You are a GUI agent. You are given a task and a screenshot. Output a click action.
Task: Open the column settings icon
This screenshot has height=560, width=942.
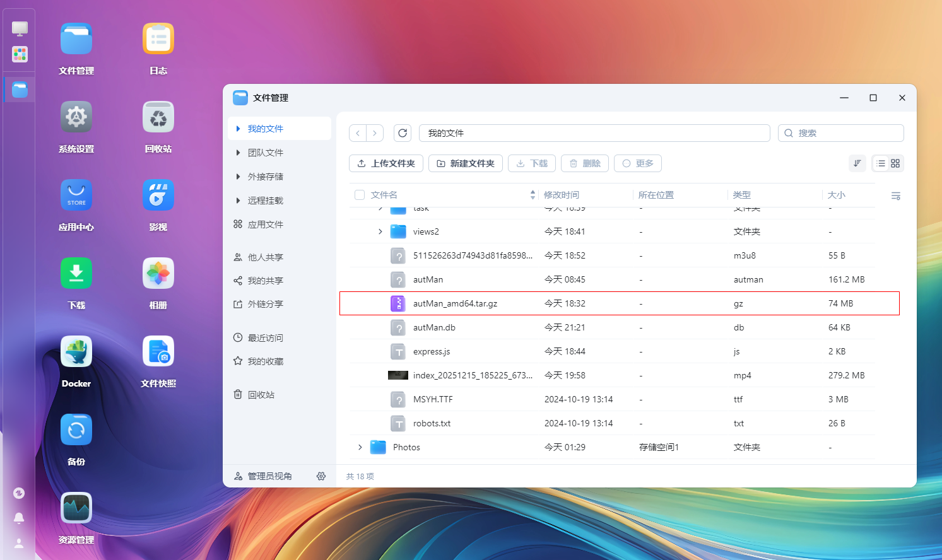coord(895,195)
